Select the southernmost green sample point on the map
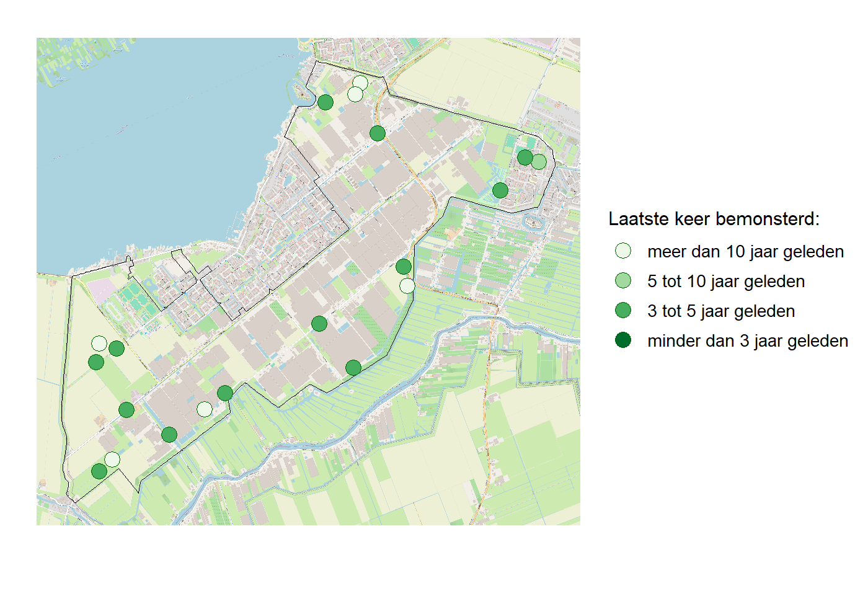Image resolution: width=868 pixels, height=591 pixels. pos(99,471)
